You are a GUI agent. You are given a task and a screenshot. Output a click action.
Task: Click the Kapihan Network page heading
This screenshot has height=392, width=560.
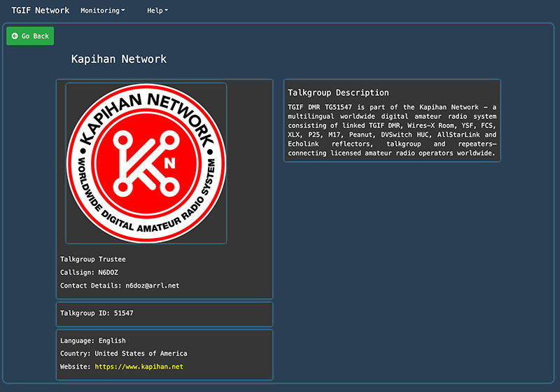point(119,59)
